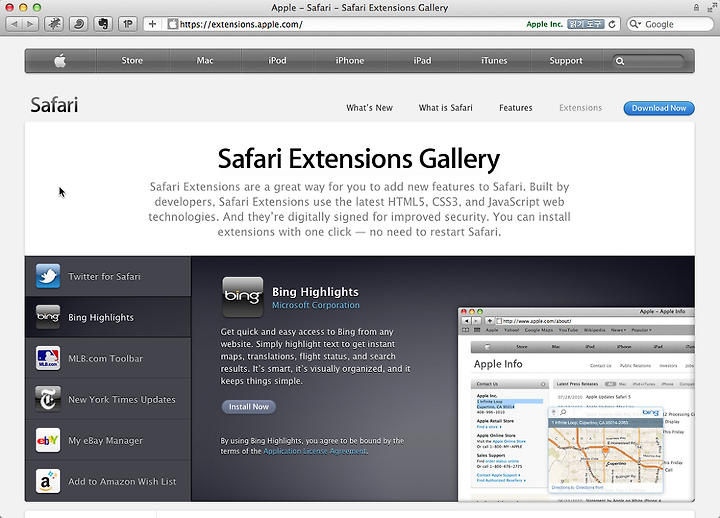Click the spiral extension toolbar icon
The width and height of the screenshot is (720, 518).
coord(79,24)
